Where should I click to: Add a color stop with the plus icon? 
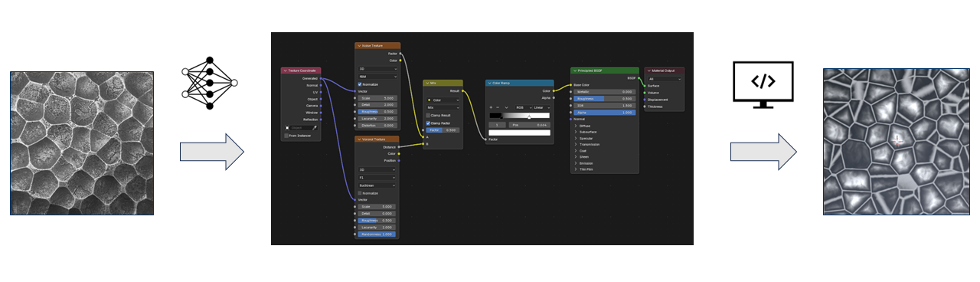tap(491, 107)
